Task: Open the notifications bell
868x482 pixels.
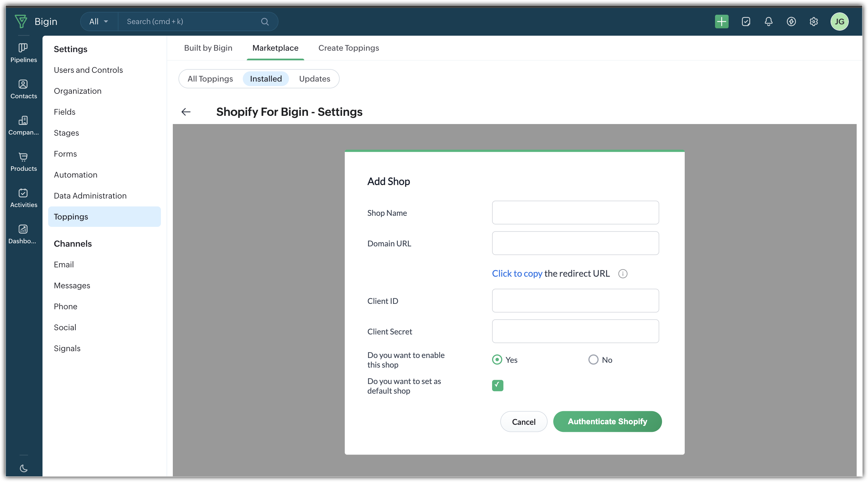Action: [768, 22]
